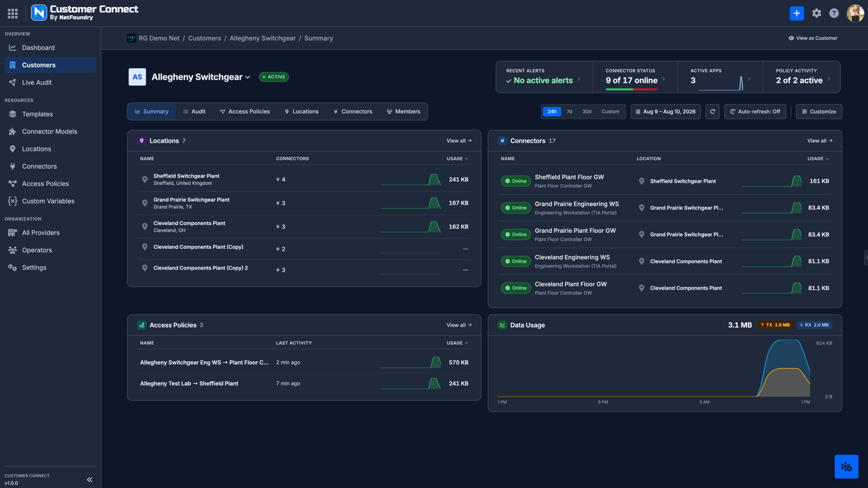Go to Dashboard in sidebar
Screen dimensions: 868x488
click(50, 48)
